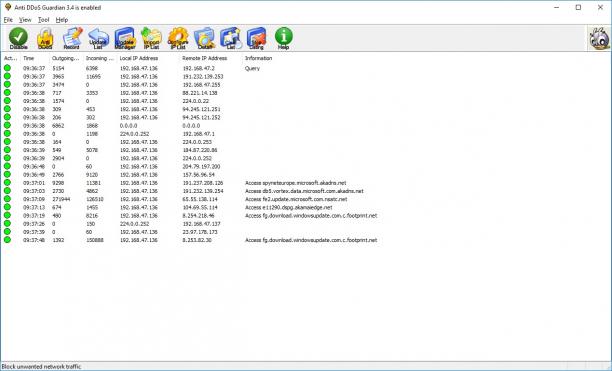Viewport: 612px width, 371px height.
Task: Open the Help menu
Action: [x=62, y=20]
